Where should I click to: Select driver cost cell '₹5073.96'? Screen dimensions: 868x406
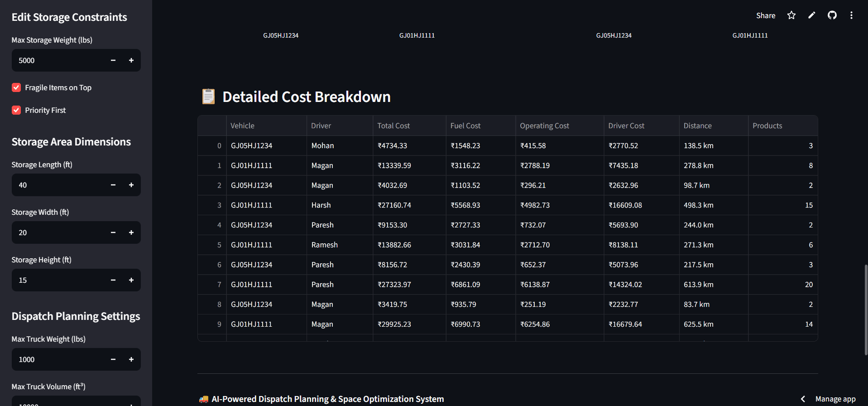click(x=642, y=265)
